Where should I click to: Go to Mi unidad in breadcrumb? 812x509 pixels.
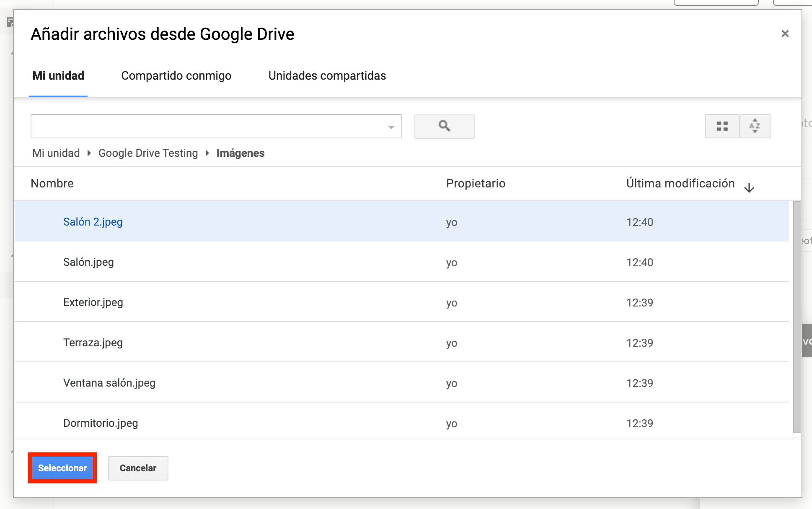(x=56, y=153)
